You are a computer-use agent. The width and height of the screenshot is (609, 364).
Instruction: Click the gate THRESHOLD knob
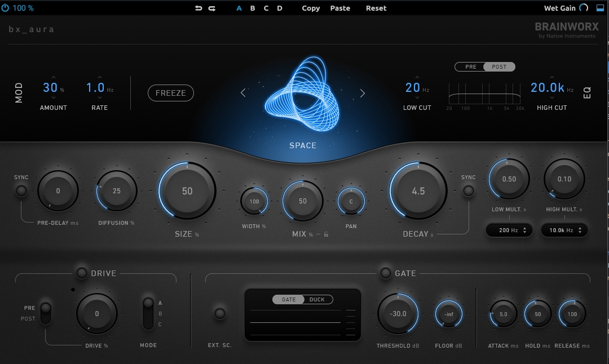click(398, 313)
